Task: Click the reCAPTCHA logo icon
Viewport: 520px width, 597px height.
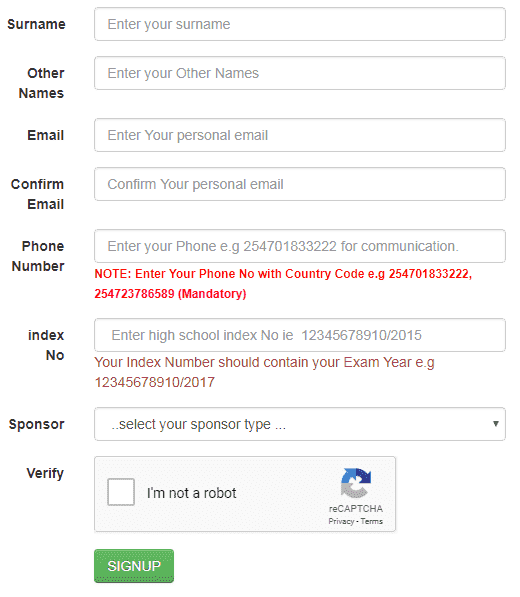Action: 356,483
